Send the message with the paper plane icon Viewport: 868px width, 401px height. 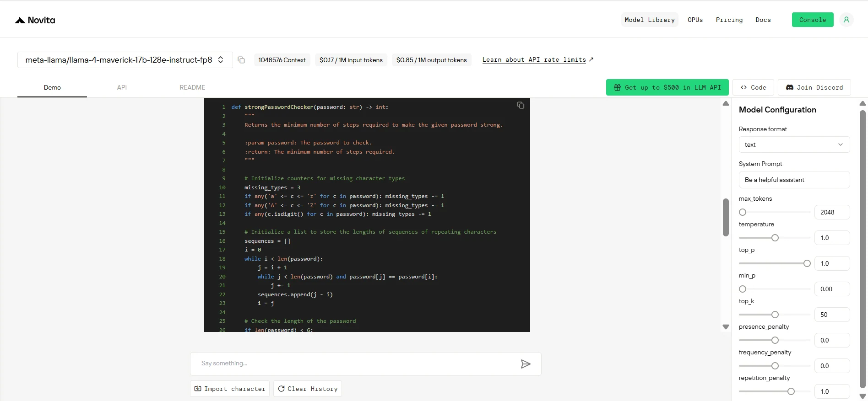coord(526,364)
